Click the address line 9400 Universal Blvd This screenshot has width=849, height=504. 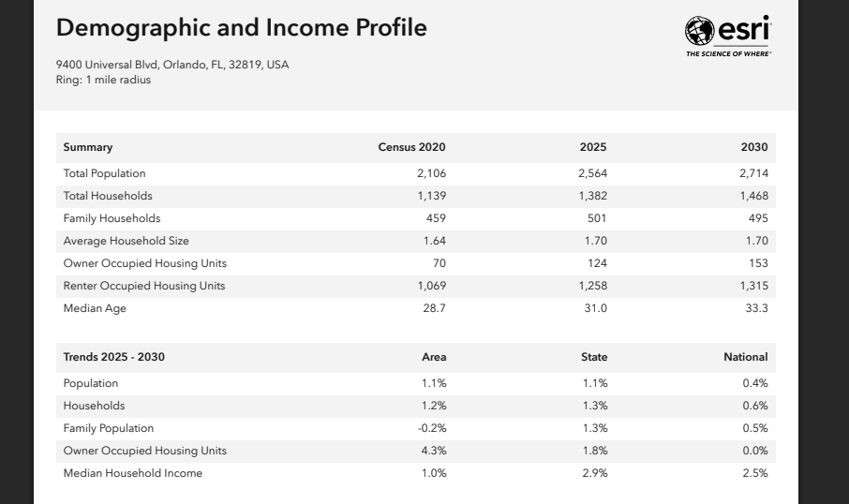tap(172, 65)
